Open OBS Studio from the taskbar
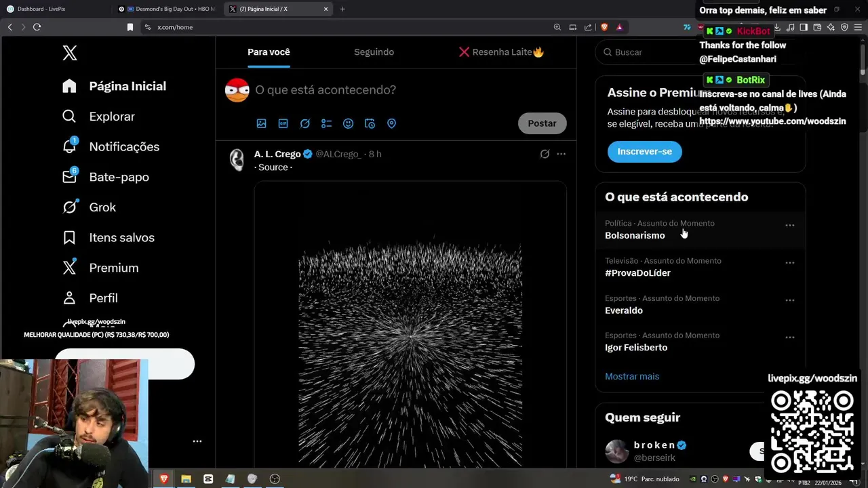This screenshot has width=868, height=488. click(275, 479)
